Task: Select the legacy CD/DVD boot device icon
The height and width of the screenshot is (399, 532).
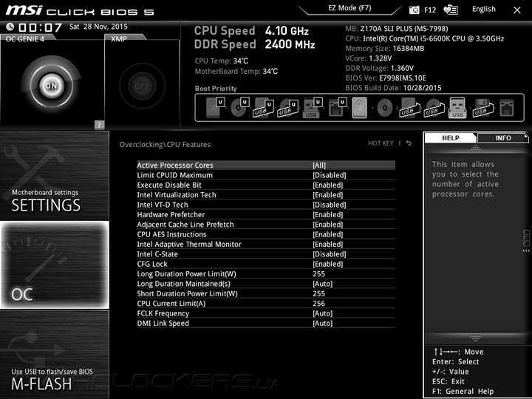Action: pyautogui.click(x=385, y=108)
